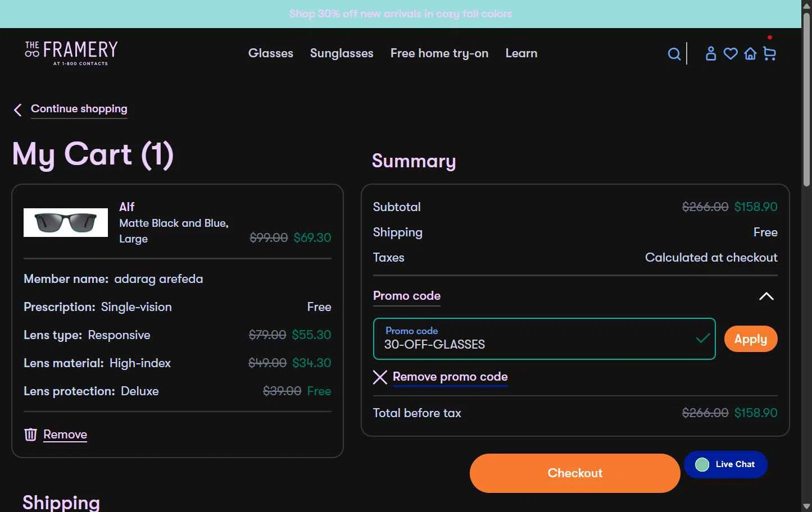This screenshot has width=812, height=512.
Task: Click the X icon by Remove promo code
Action: click(380, 377)
